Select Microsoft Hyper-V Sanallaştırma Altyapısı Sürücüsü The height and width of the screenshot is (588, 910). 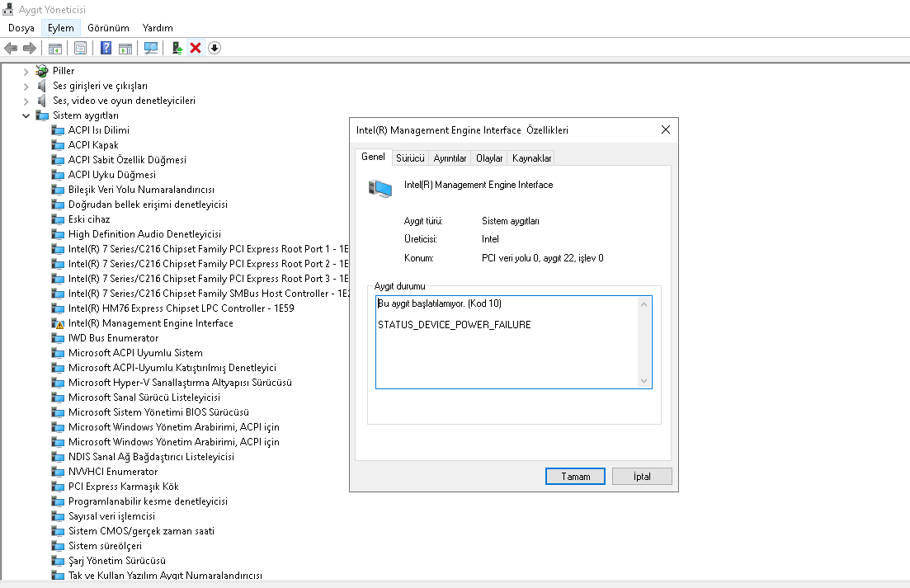[x=180, y=383]
